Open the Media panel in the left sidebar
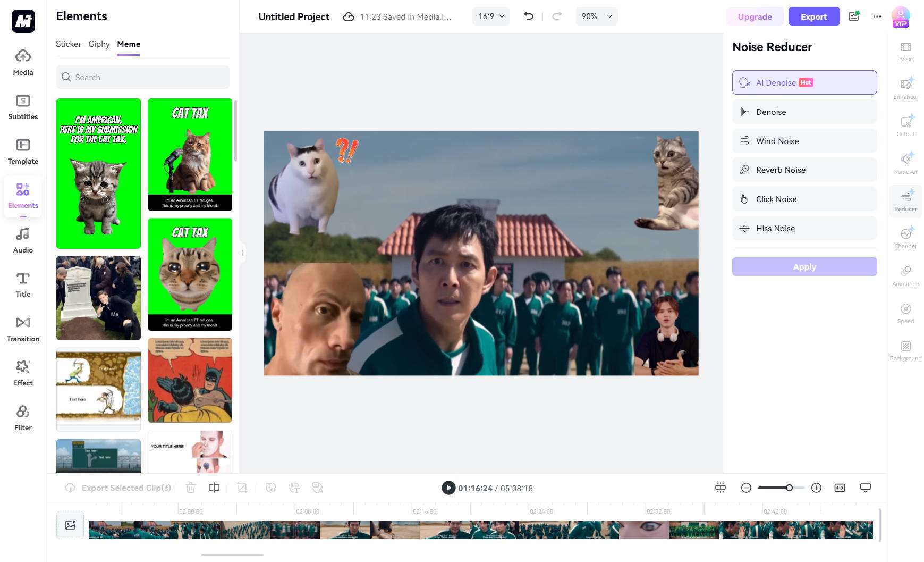The image size is (924, 562). (22, 62)
